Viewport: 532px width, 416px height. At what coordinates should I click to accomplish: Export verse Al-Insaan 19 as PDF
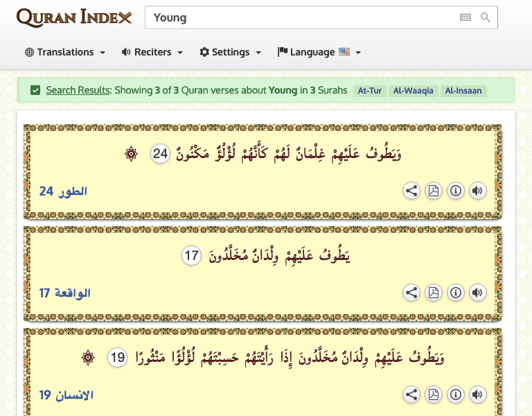tap(433, 395)
